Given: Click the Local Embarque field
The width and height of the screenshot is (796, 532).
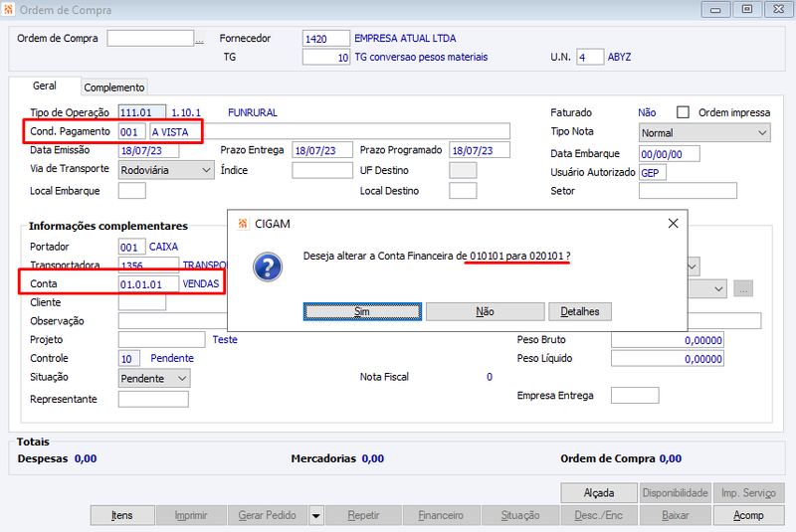Looking at the screenshot, I should pos(132,191).
